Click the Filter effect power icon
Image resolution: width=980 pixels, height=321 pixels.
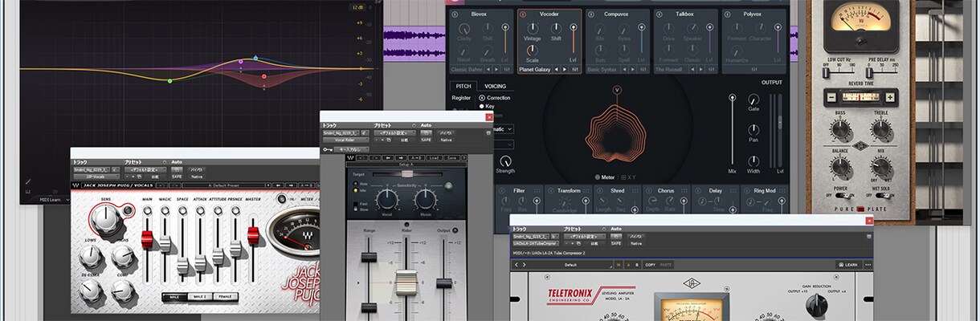(502, 191)
